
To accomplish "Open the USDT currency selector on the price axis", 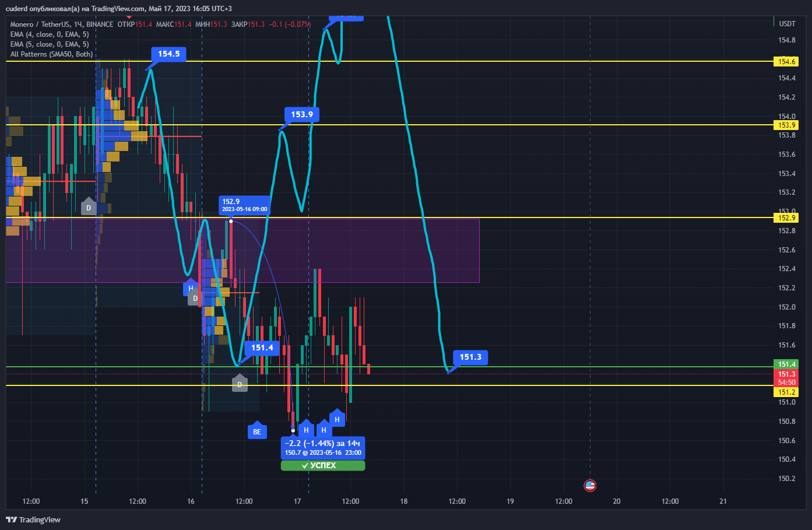I will 787,24.
